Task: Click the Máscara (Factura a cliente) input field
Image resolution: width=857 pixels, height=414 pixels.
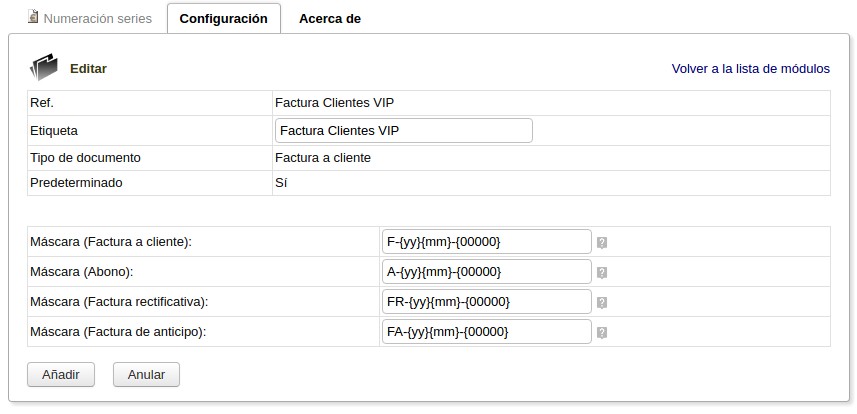Action: [x=486, y=242]
